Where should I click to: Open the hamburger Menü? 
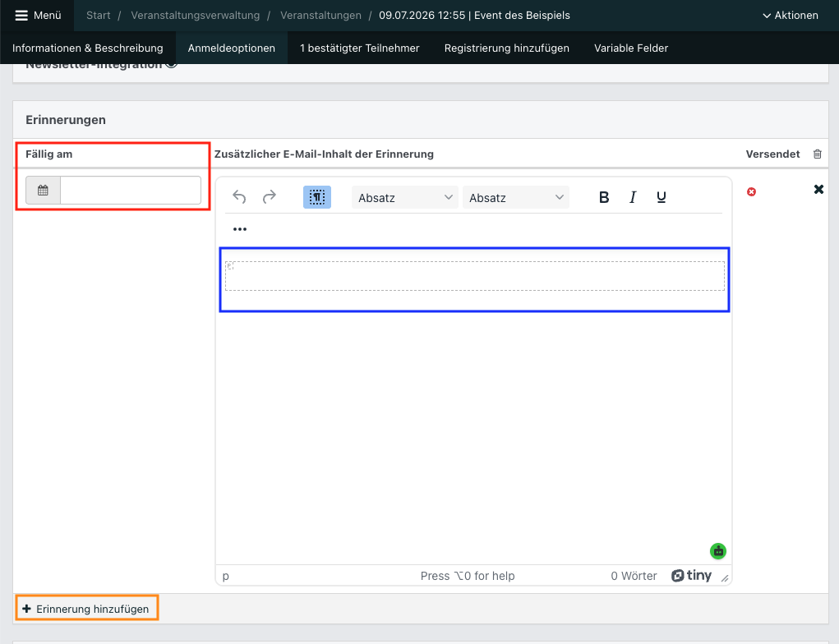tap(38, 16)
